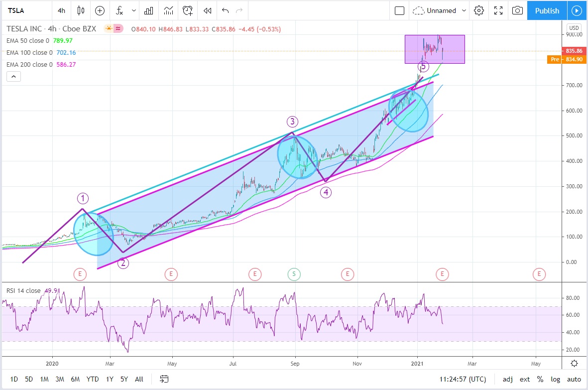Select the 5D time range
This screenshot has height=390, width=588.
tap(29, 379)
